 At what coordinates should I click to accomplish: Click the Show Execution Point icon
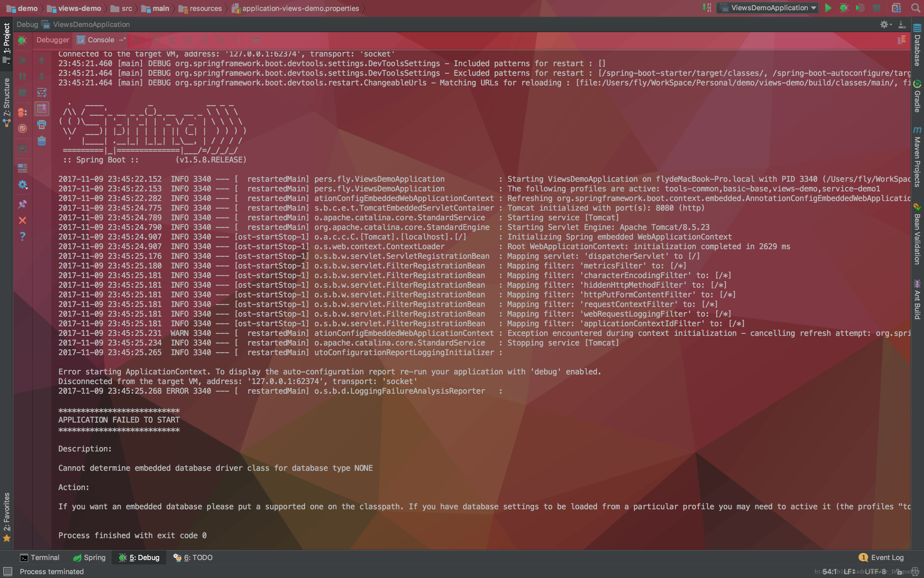coord(137,40)
